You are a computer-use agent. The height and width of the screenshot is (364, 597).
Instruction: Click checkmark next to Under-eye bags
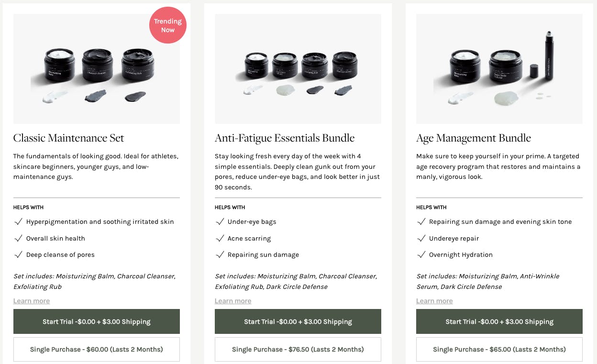coord(220,221)
